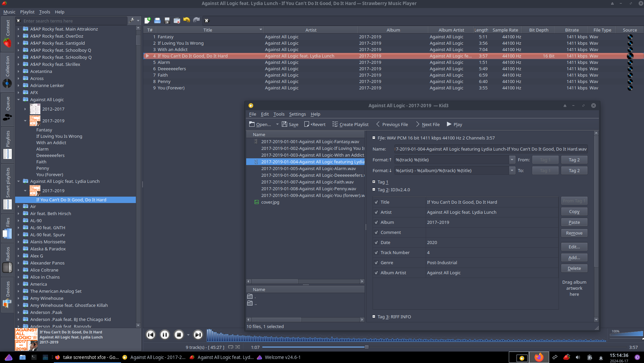
Task: Open collection search options wrench icon
Action: pyautogui.click(x=132, y=21)
